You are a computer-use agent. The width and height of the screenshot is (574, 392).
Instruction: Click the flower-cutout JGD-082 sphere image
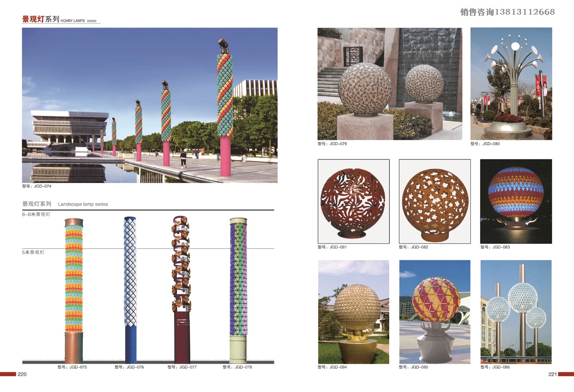(x=435, y=201)
